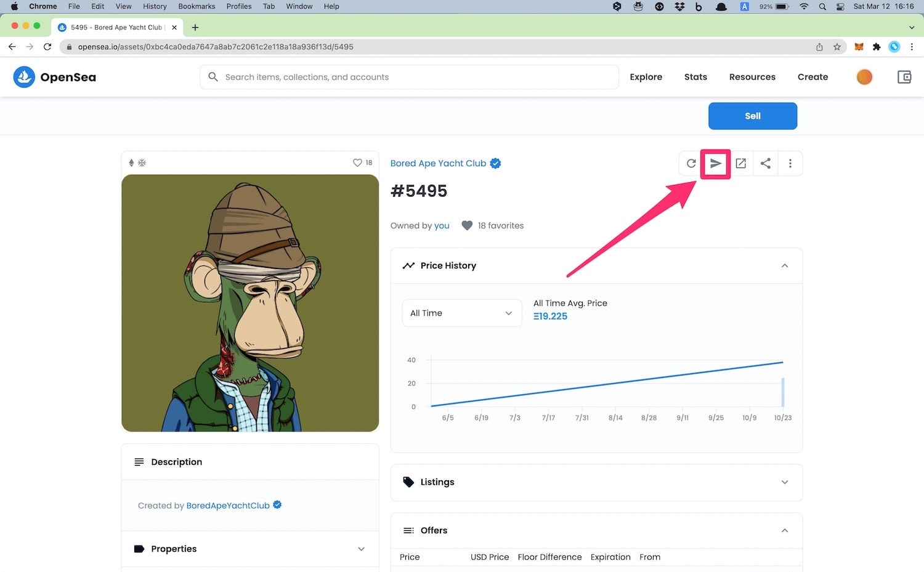The width and height of the screenshot is (924, 572).
Task: Click the Apple menu icon
Action: pos(14,6)
